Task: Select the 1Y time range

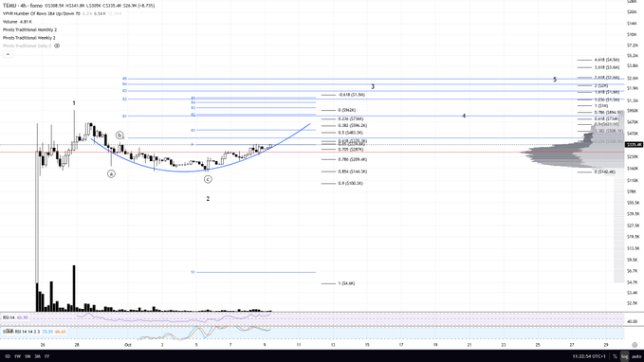Action: (x=46, y=356)
